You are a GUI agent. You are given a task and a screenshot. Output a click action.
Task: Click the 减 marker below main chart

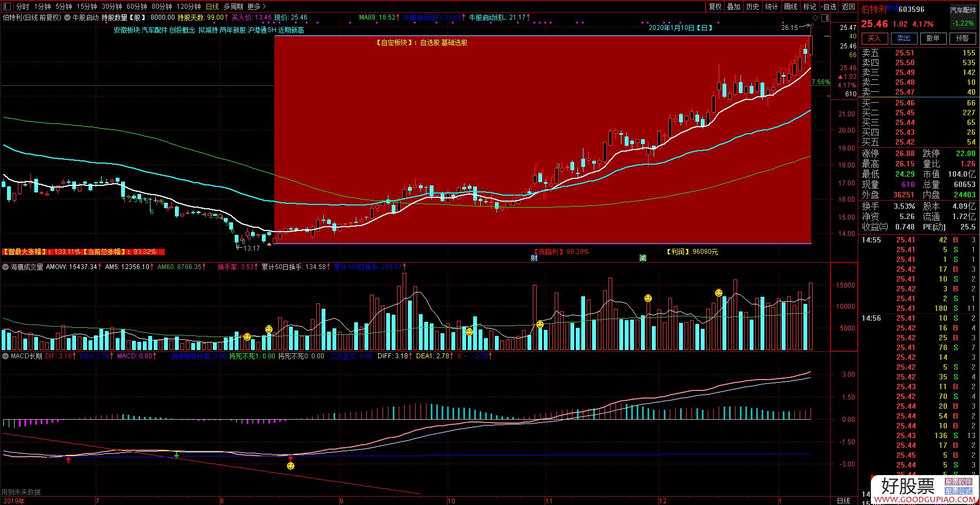[643, 258]
